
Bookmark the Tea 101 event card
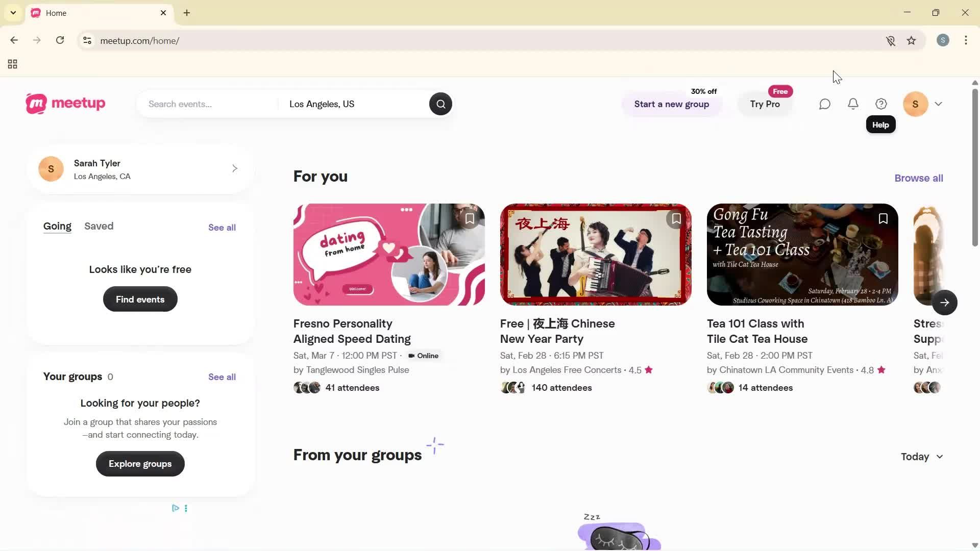point(883,218)
